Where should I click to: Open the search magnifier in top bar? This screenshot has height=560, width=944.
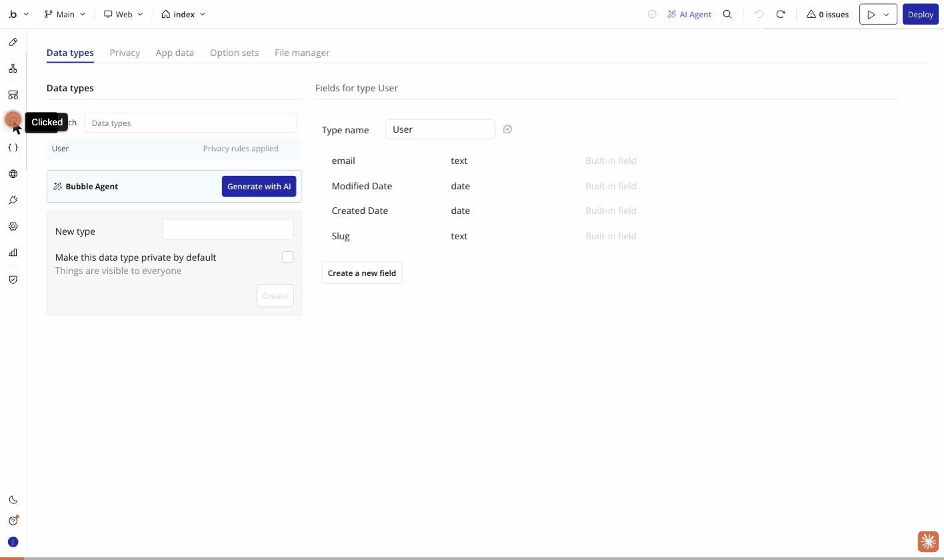[727, 14]
